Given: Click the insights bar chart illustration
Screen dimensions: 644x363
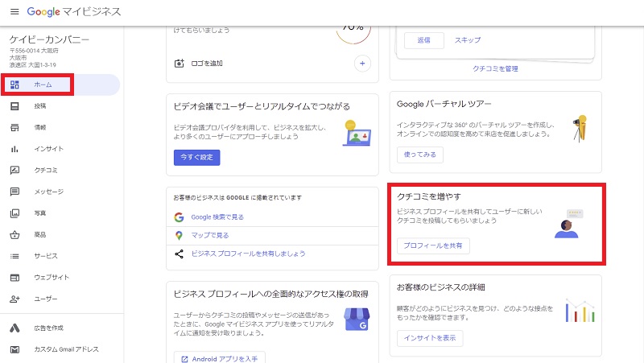Looking at the screenshot, I should pyautogui.click(x=580, y=311).
